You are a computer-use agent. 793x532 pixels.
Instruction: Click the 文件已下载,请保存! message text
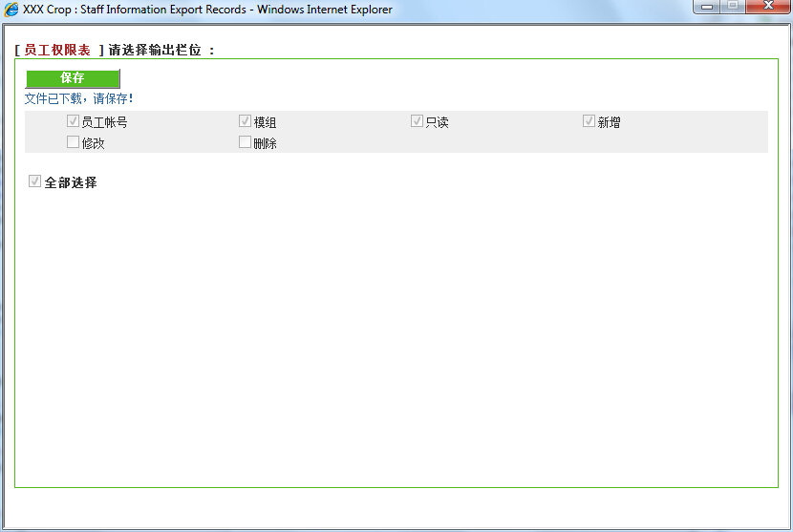(x=79, y=98)
